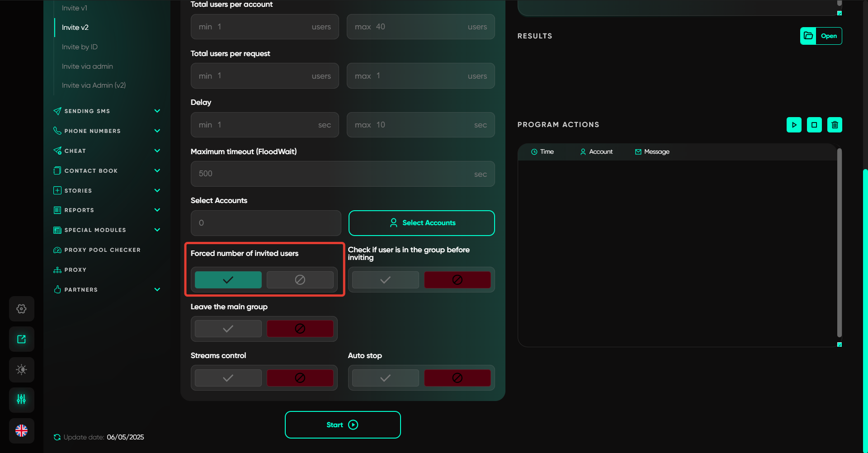868x453 pixels.
Task: Open settings via the gear icon
Action: pyautogui.click(x=21, y=309)
